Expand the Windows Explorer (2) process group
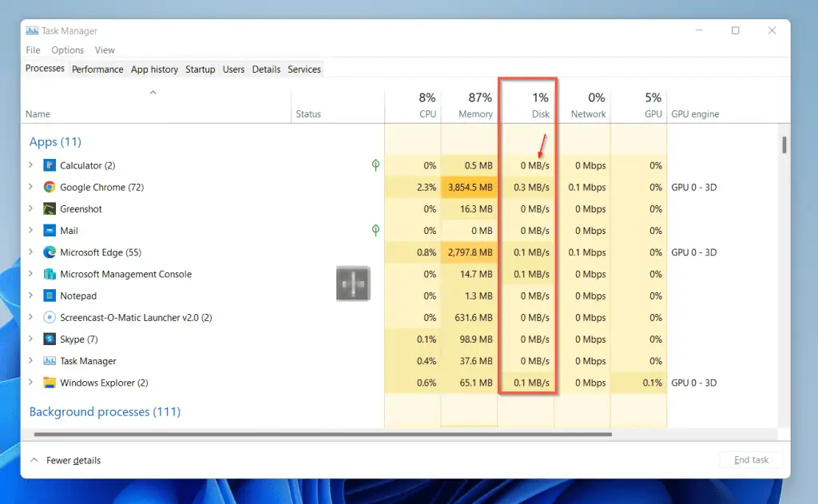 tap(31, 382)
